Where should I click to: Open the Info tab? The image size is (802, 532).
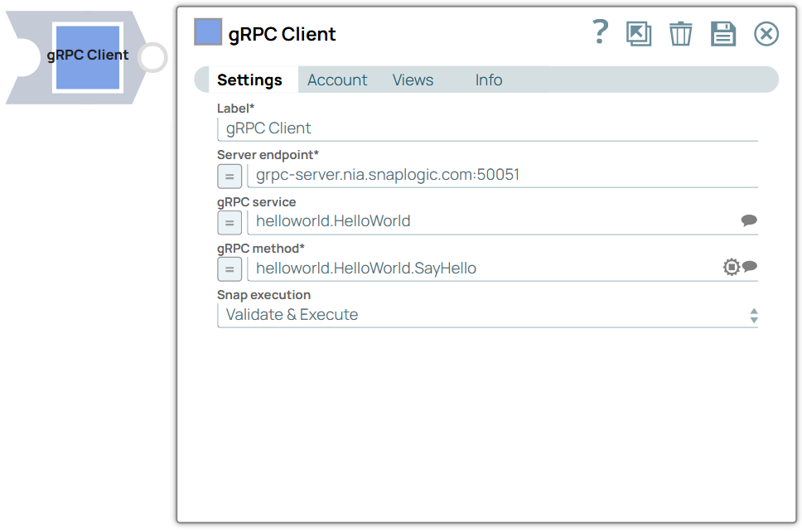[x=489, y=80]
